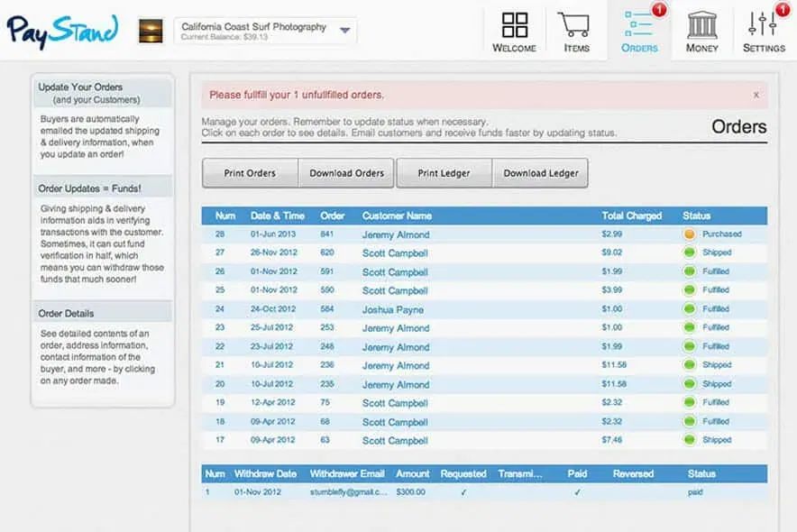797x532 pixels.
Task: Click green Shipped status dot for order 620
Action: tap(690, 253)
